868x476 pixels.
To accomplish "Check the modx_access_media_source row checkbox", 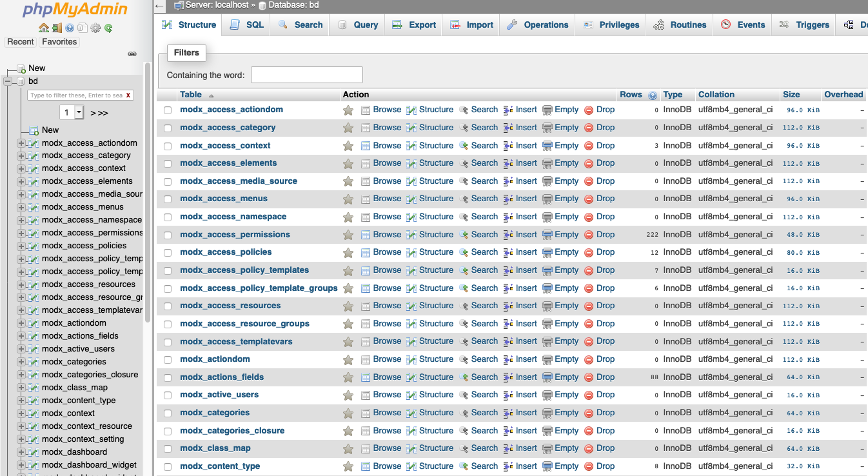I will click(x=168, y=181).
